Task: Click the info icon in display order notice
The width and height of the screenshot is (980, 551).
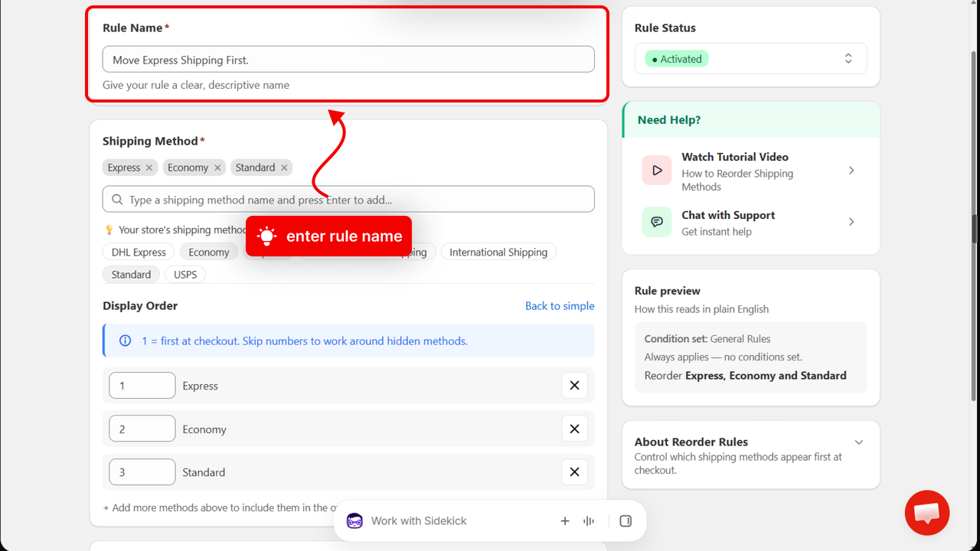Action: [126, 341]
